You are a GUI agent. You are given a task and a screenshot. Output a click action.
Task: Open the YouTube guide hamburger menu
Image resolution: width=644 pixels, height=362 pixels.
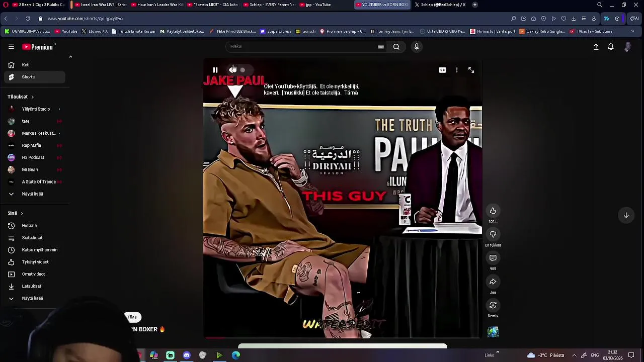tap(11, 47)
